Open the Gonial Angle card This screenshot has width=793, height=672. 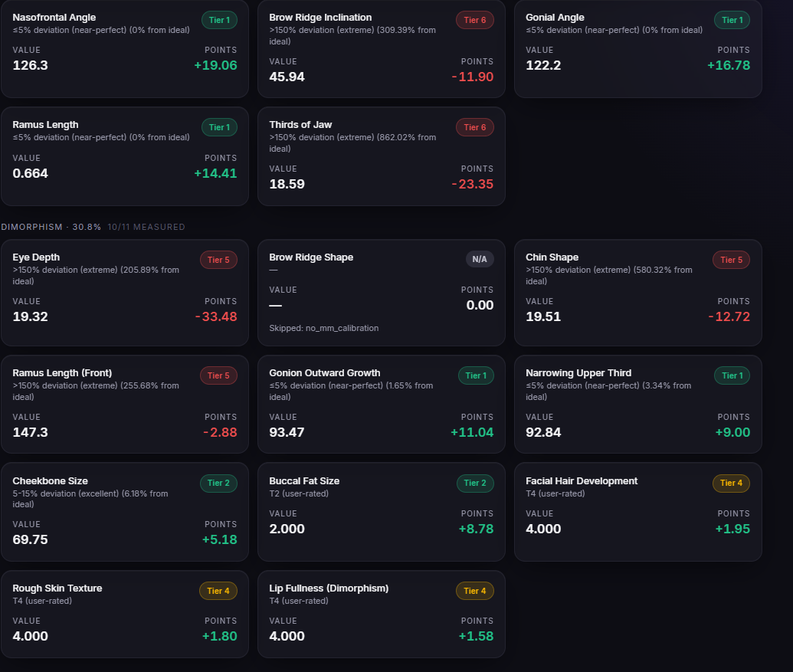637,48
